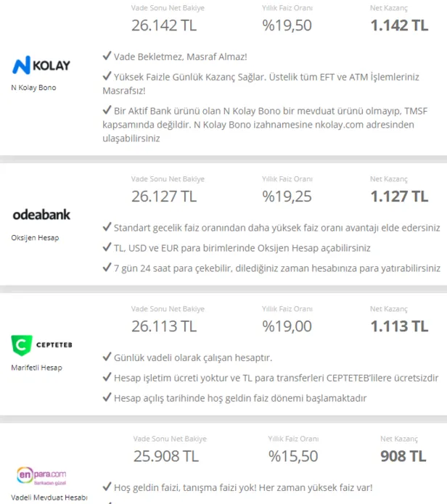Image resolution: width=447 pixels, height=504 pixels.
Task: Click checkmark beside 'Hoş geldin faizi, tanışma'
Action: click(x=107, y=487)
